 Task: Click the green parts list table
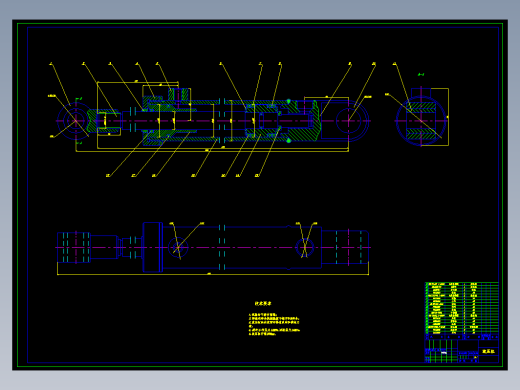462,307
